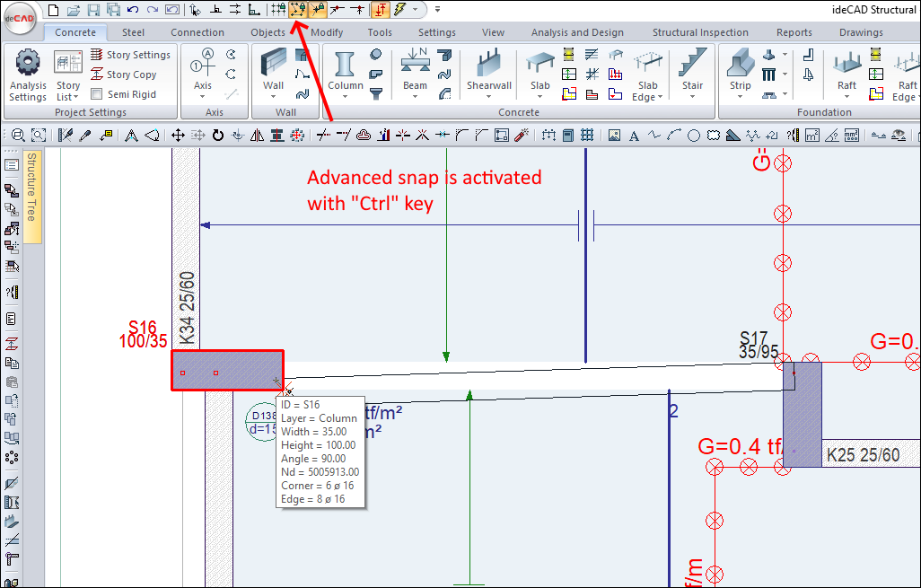Screen dimensions: 921x588
Task: Open the Analysis and Design tab
Action: pyautogui.click(x=577, y=32)
